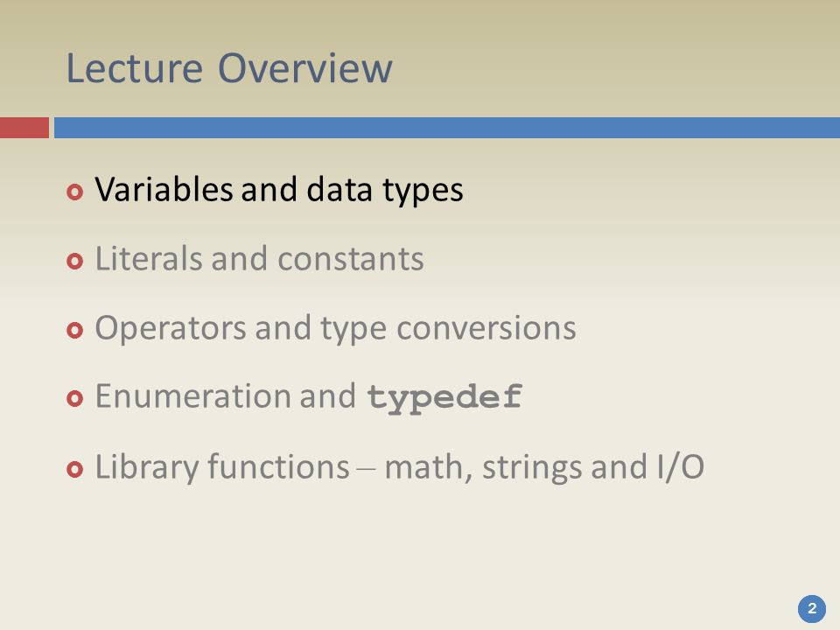Select the word Overview in the title
Screen dimensions: 840x630
[305, 68]
